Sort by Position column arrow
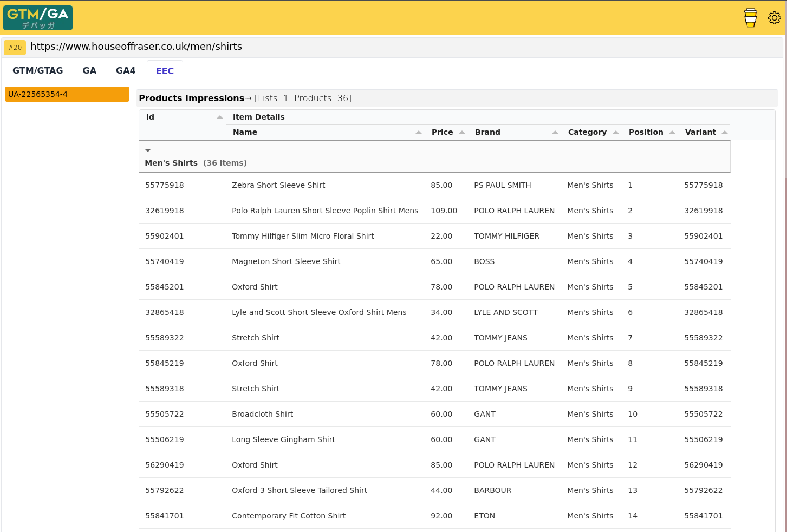This screenshot has width=787, height=532. pyautogui.click(x=672, y=132)
